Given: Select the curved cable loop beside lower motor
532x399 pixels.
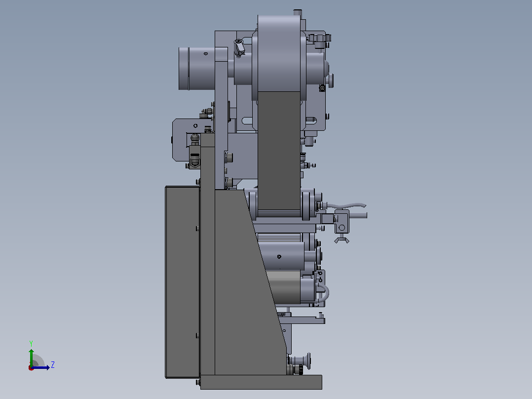Looking at the screenshot, I should 324,292.
